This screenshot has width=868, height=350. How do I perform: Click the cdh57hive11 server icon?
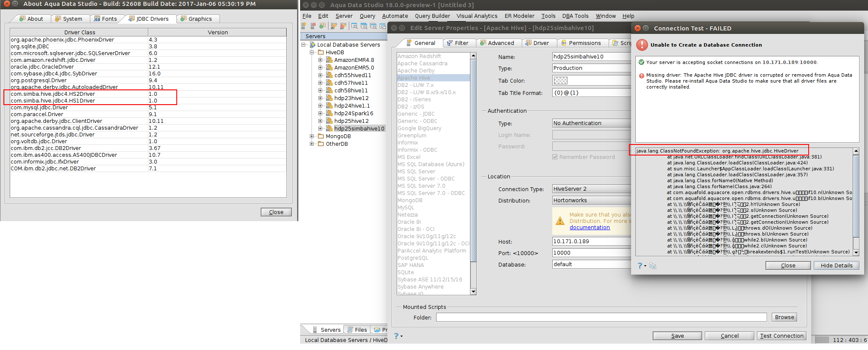329,83
